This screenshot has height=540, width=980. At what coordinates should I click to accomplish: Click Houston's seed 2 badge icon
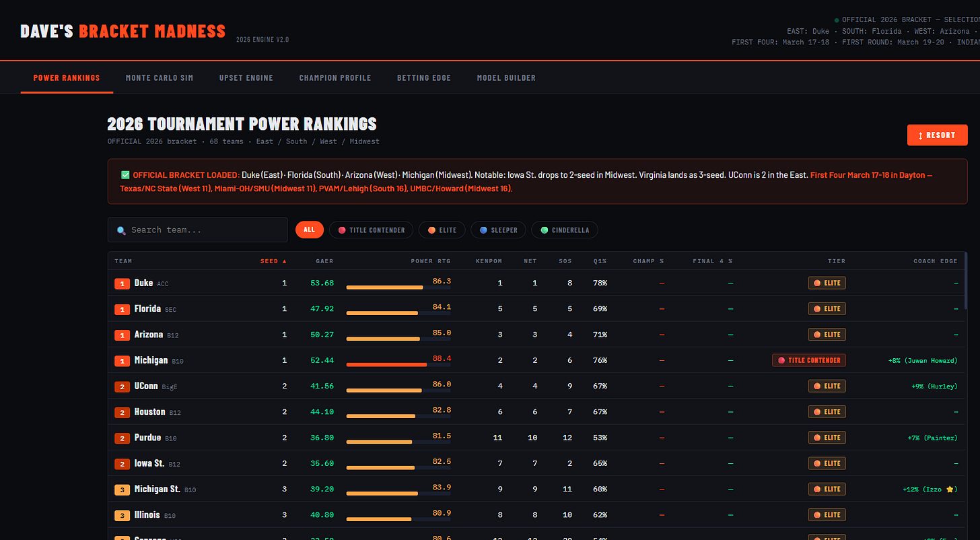coord(122,412)
